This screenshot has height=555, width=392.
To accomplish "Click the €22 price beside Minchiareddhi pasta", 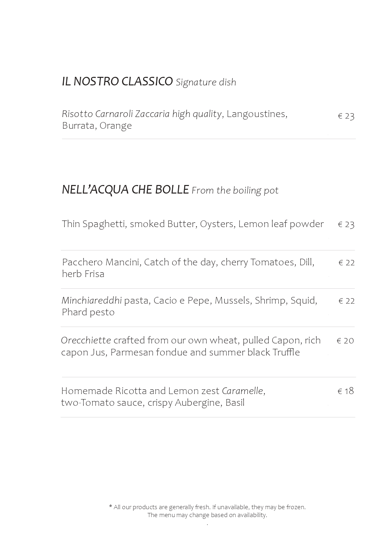I will 347,301.
